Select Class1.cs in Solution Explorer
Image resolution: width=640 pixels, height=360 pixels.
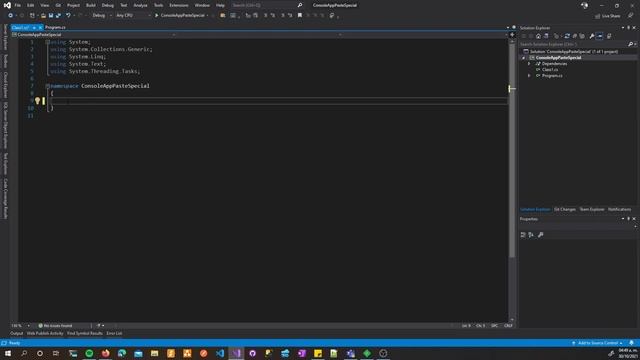click(x=550, y=70)
